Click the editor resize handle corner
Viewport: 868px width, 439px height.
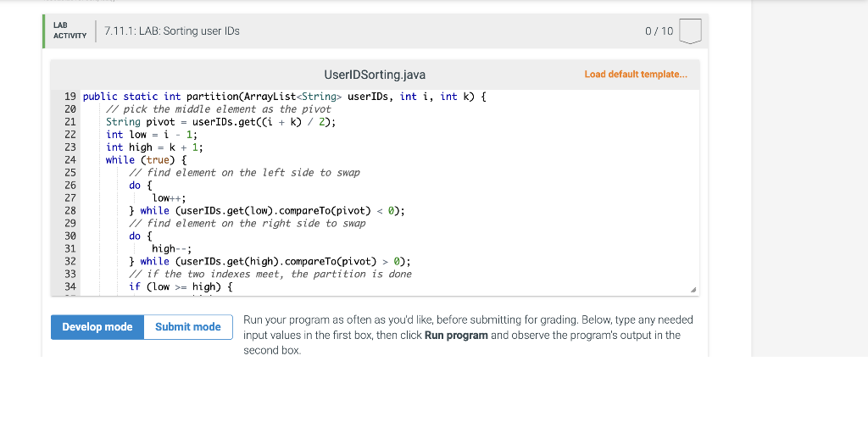tap(693, 290)
